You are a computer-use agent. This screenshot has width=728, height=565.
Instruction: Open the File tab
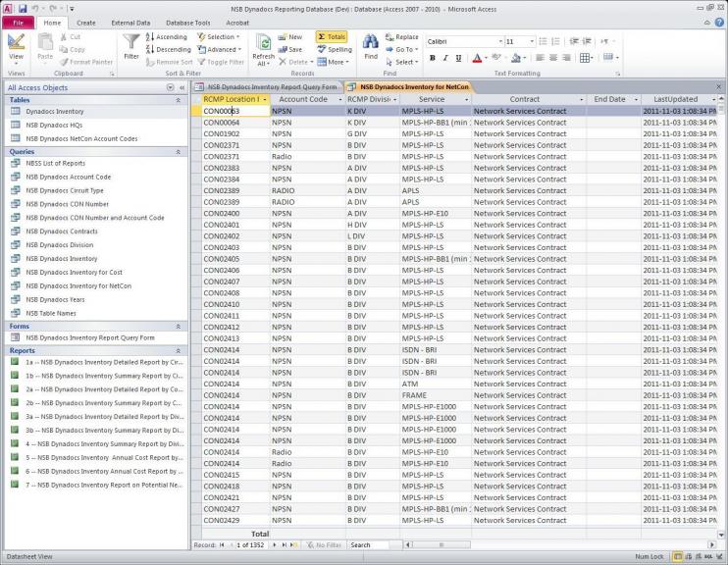pyautogui.click(x=18, y=23)
